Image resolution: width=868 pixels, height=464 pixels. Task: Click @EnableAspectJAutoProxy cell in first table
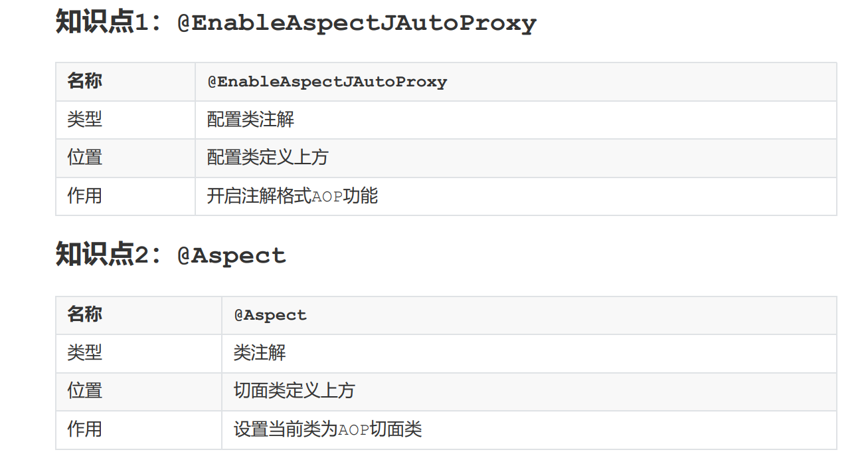click(x=327, y=82)
